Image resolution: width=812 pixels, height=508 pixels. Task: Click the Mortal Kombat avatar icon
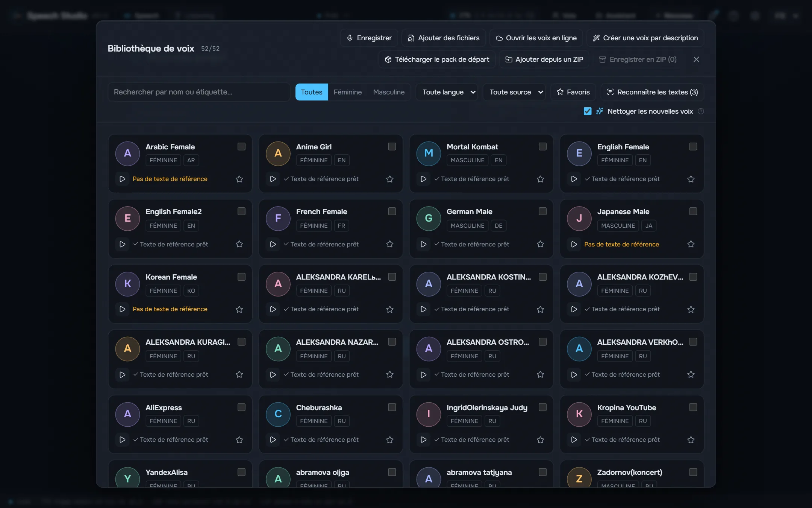(429, 153)
